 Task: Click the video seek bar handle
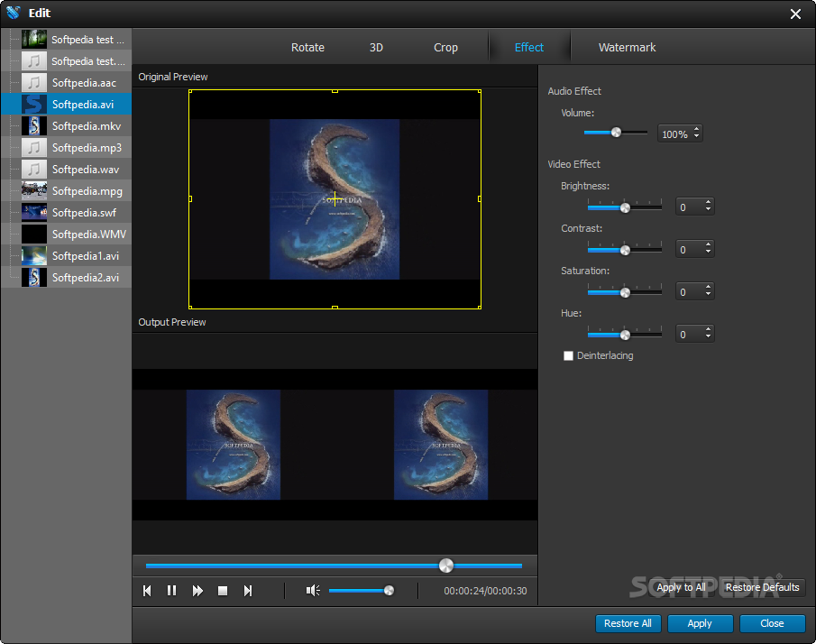(x=446, y=566)
